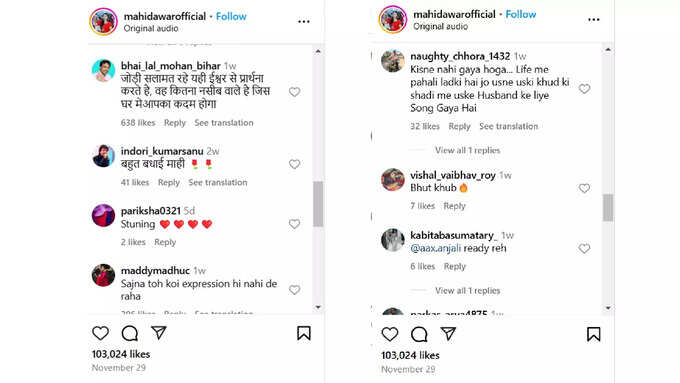Reply to indori_kumarsanu's comment
This screenshot has width=680, height=383.
pos(169,183)
